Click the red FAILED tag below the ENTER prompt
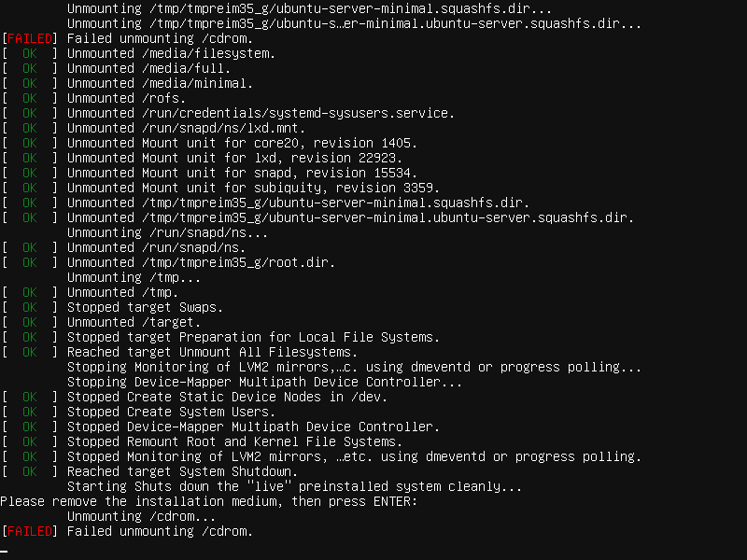The image size is (747, 560). (29, 531)
